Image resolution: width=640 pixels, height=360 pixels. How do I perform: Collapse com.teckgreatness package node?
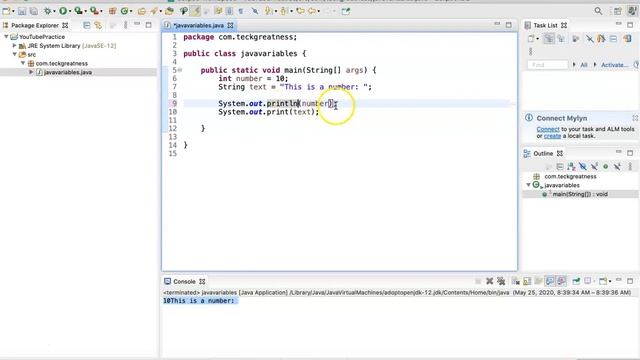point(23,63)
